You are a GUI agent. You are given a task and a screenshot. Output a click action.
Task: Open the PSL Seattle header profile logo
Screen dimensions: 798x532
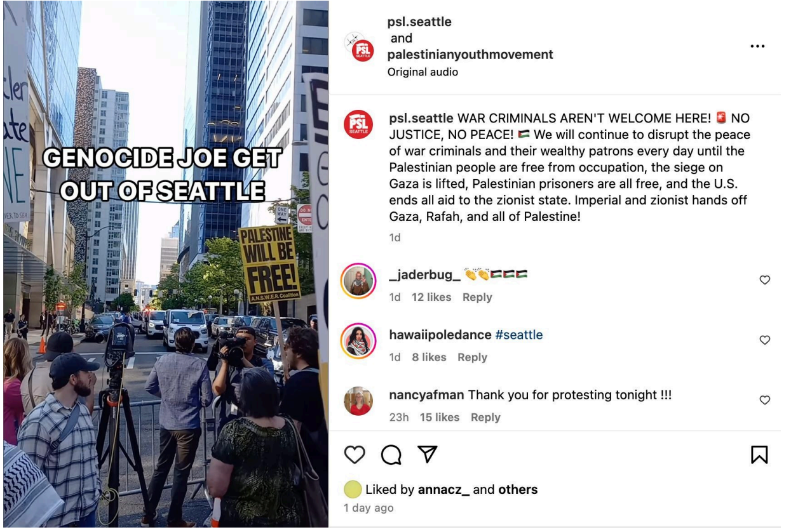click(363, 51)
